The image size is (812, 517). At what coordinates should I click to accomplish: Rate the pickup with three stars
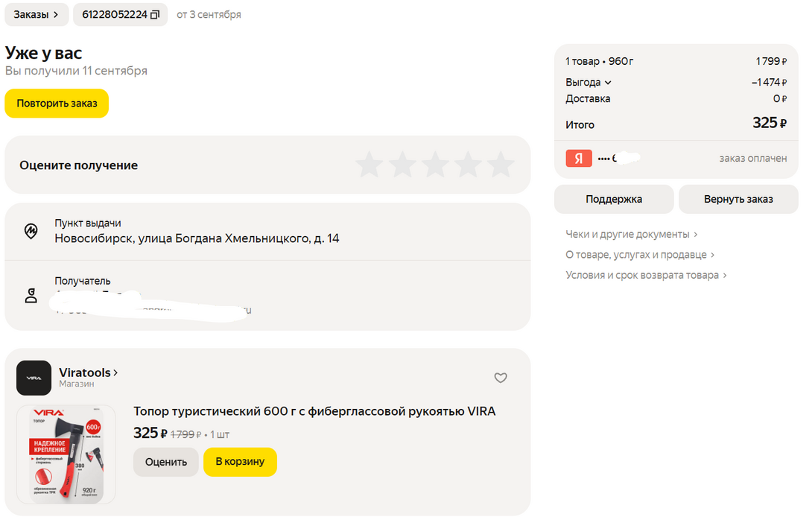(x=436, y=165)
